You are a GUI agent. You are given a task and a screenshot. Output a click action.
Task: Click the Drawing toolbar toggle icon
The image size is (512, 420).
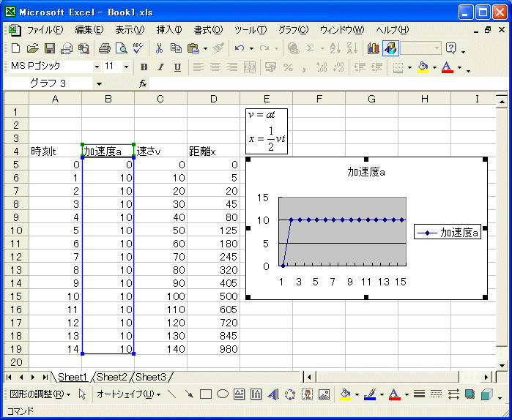390,48
